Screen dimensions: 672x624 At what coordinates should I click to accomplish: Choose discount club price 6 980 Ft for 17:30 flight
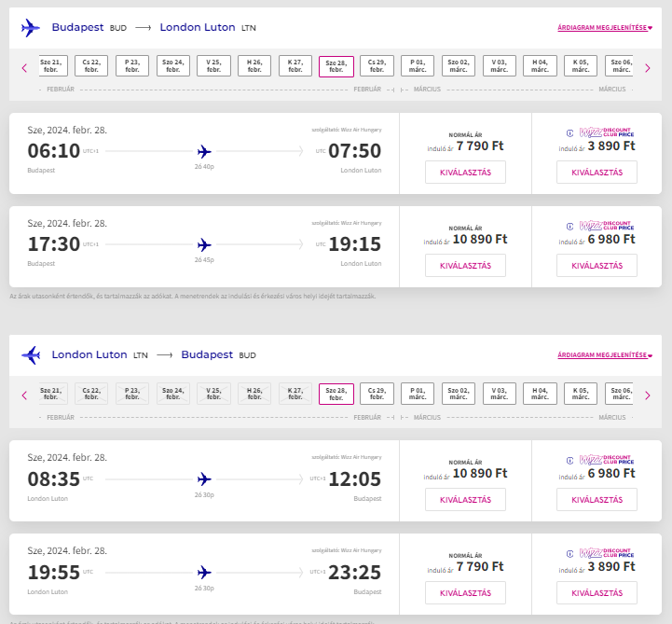point(597,266)
